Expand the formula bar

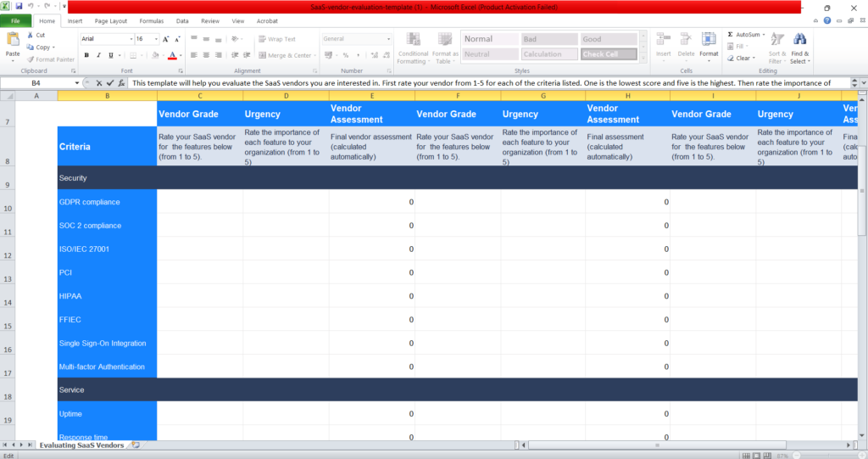pyautogui.click(x=863, y=83)
